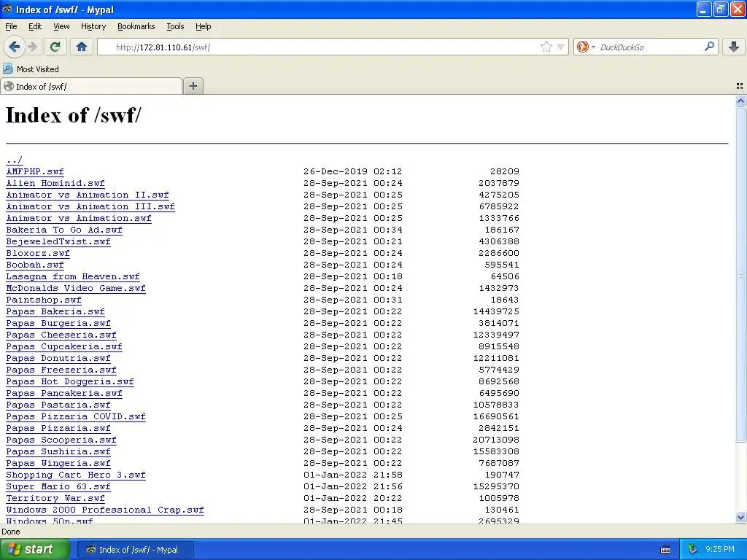The image size is (747, 560).
Task: Click the scrollbar up arrow
Action: pyautogui.click(x=740, y=101)
